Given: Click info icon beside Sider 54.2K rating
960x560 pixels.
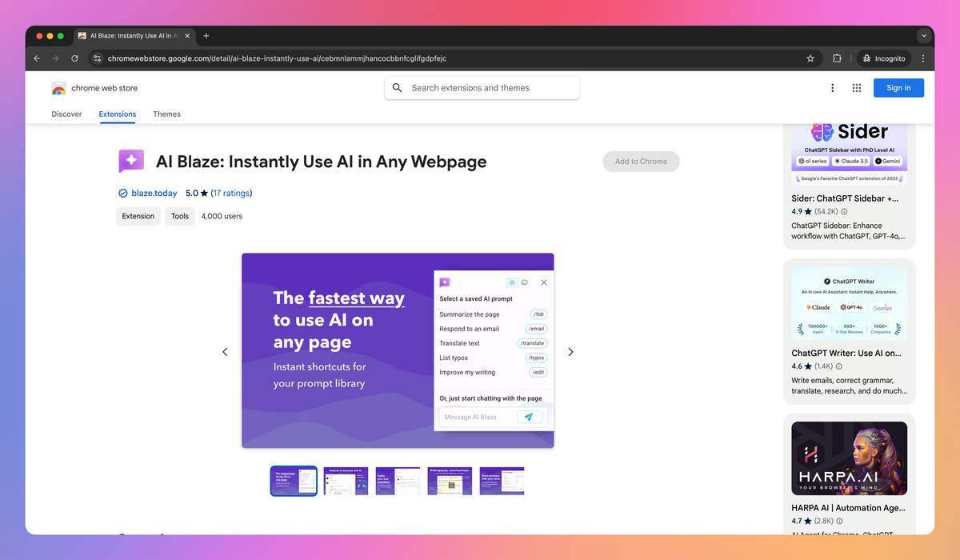Looking at the screenshot, I should tap(845, 212).
